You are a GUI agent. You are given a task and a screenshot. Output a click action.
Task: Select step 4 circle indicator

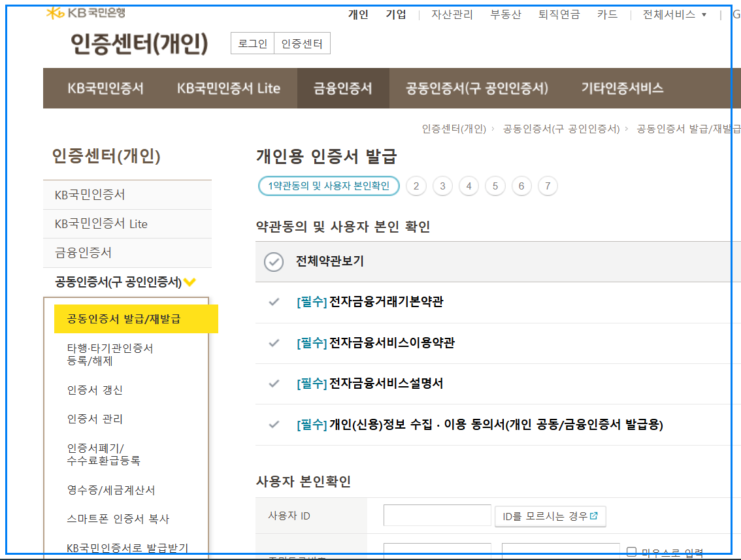click(x=469, y=186)
